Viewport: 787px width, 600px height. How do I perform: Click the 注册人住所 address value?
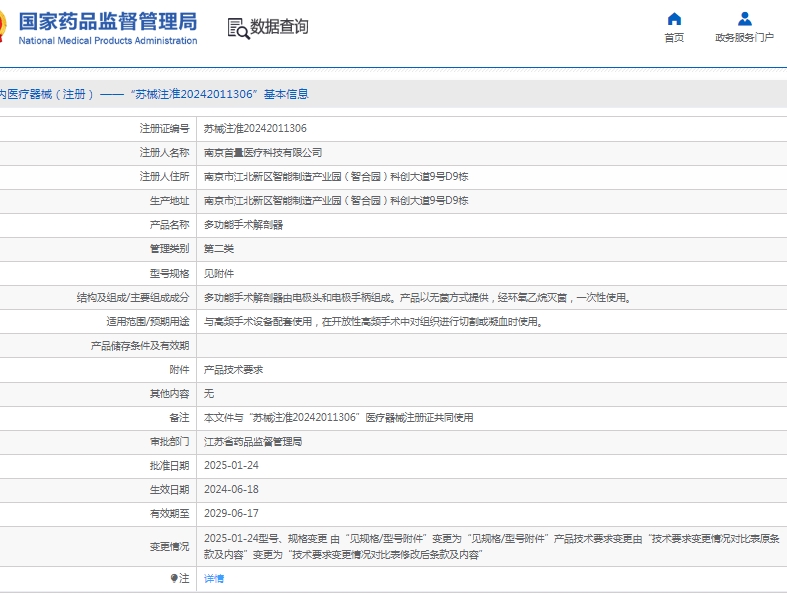click(x=336, y=177)
